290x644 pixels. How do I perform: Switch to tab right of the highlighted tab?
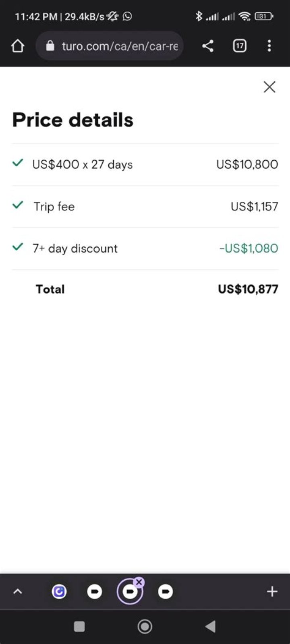tap(165, 592)
